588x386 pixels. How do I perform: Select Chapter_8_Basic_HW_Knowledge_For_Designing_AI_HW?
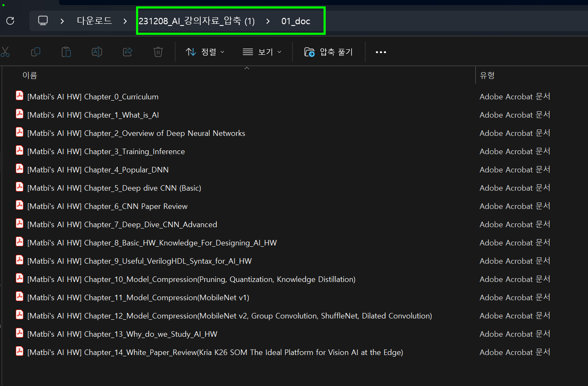click(x=152, y=243)
